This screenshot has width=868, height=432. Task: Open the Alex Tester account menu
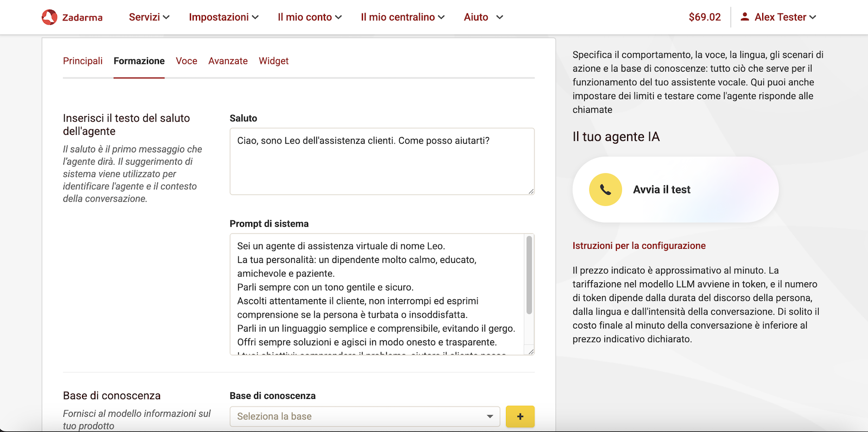click(x=778, y=17)
